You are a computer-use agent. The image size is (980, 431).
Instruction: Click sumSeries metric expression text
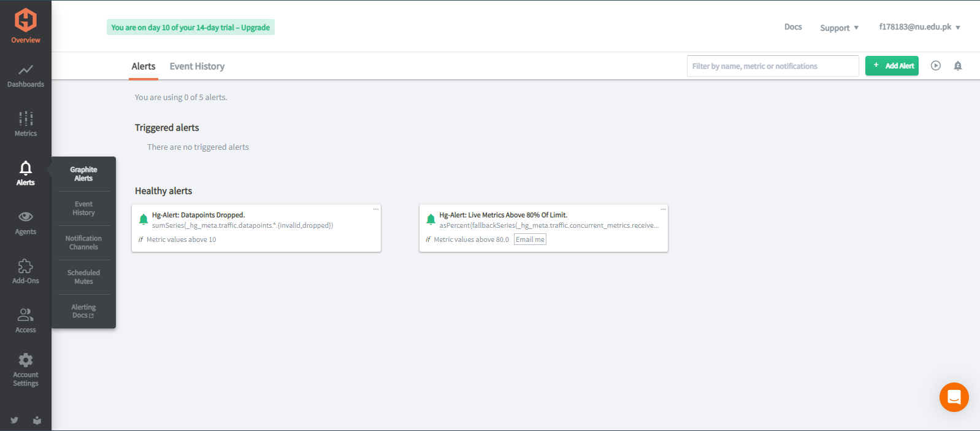[243, 225]
